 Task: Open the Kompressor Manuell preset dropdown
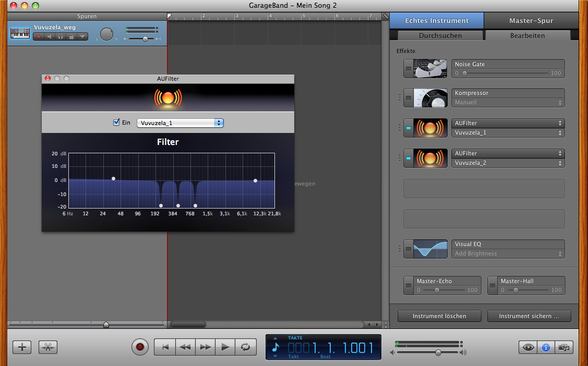tap(508, 102)
